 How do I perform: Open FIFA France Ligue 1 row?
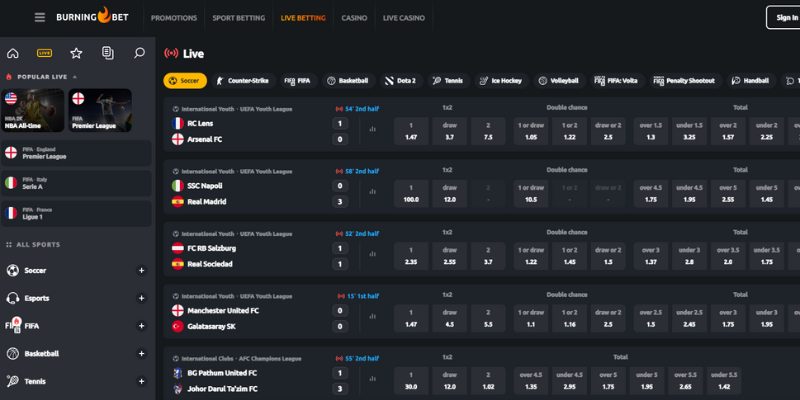point(76,213)
